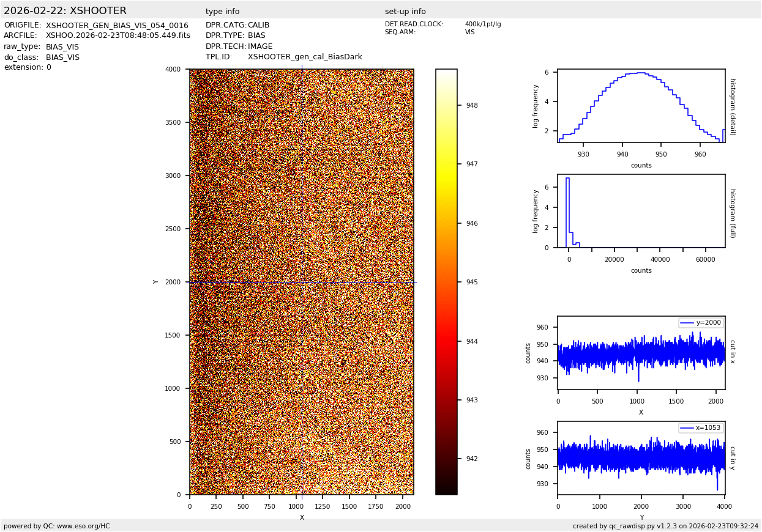The height and width of the screenshot is (532, 762).
Task: Click the XSHOOTER date title heading
Action: pos(65,11)
